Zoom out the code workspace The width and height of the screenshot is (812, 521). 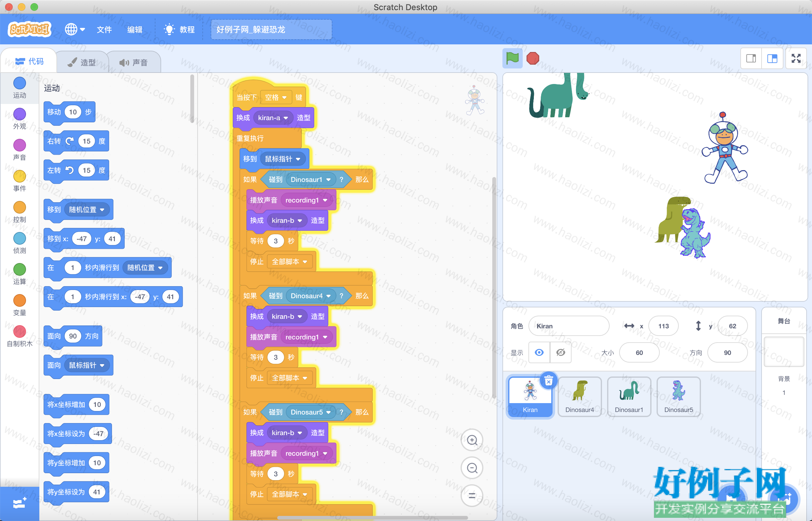coord(472,468)
